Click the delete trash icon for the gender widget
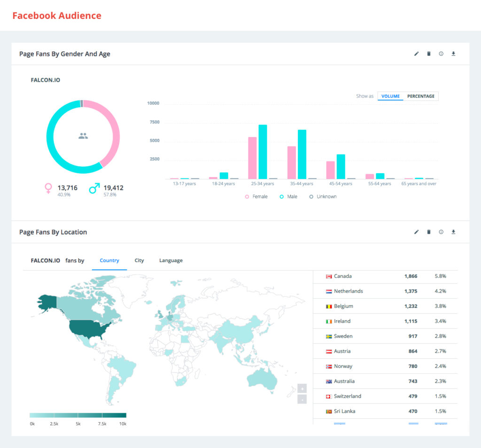 (x=428, y=54)
